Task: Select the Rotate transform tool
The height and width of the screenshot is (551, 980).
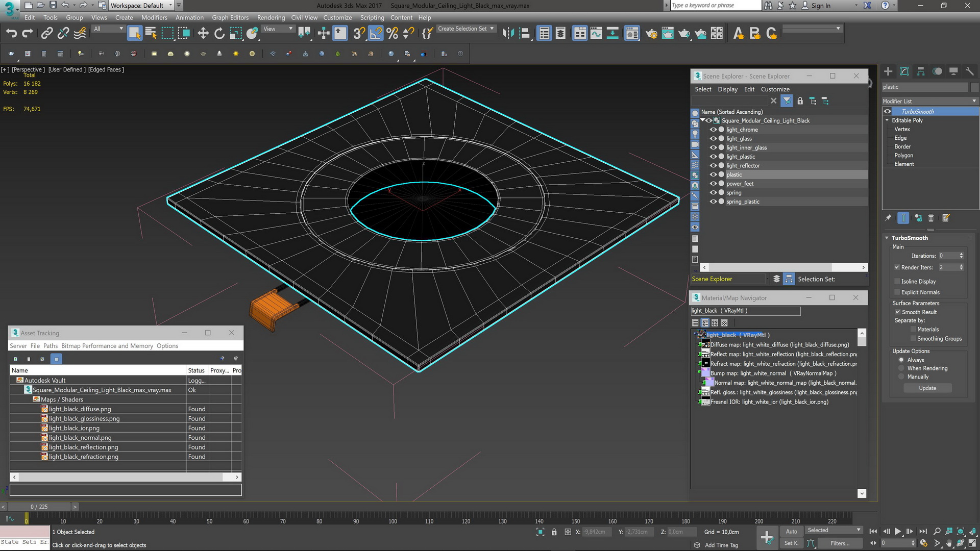Action: coord(219,34)
